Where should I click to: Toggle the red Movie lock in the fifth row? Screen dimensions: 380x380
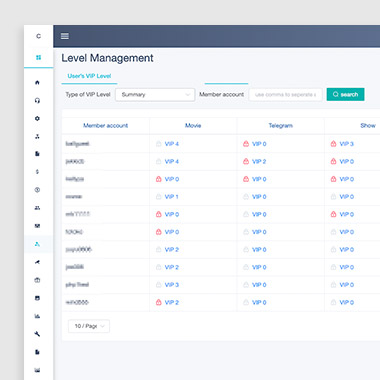(159, 214)
